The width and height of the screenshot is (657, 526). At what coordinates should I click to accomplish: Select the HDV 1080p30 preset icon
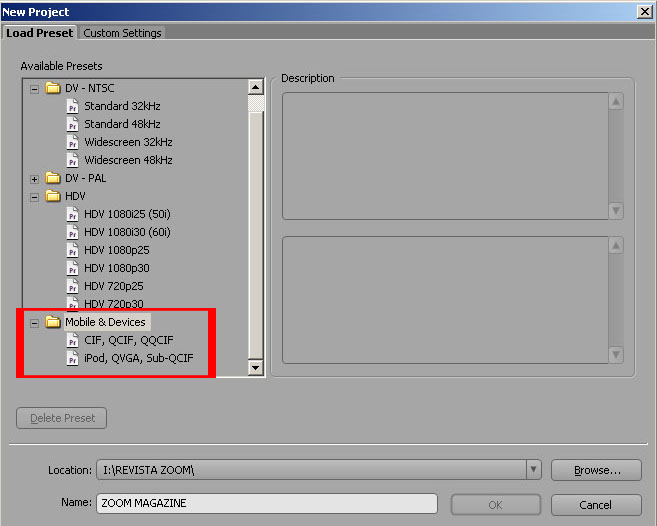click(x=72, y=268)
